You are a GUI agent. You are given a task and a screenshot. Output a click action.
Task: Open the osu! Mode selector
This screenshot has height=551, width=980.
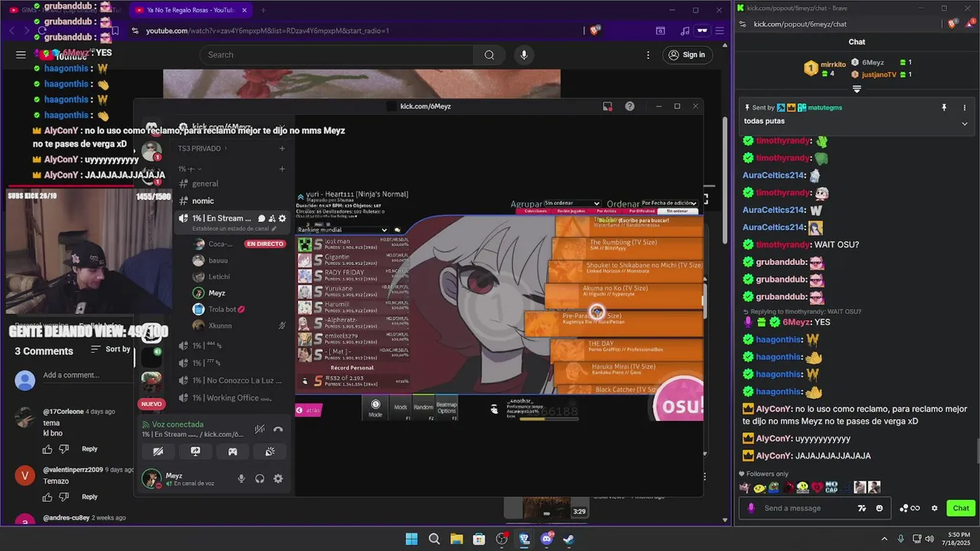tap(375, 409)
